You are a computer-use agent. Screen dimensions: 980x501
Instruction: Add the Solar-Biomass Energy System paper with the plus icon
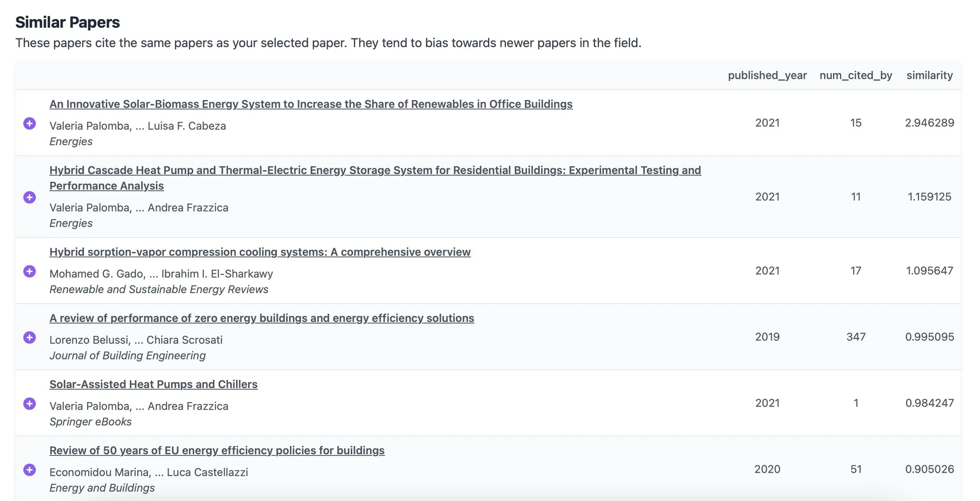(x=29, y=123)
